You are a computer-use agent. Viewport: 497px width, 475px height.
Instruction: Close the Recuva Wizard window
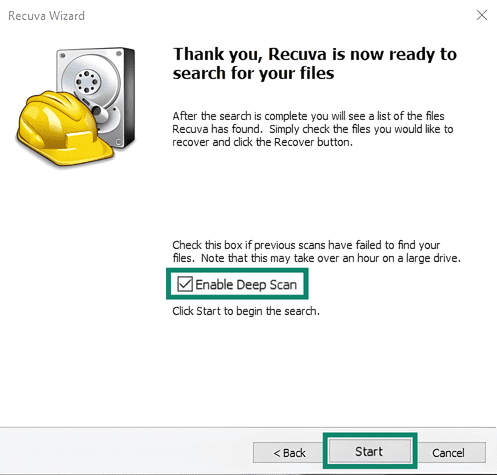tap(482, 15)
